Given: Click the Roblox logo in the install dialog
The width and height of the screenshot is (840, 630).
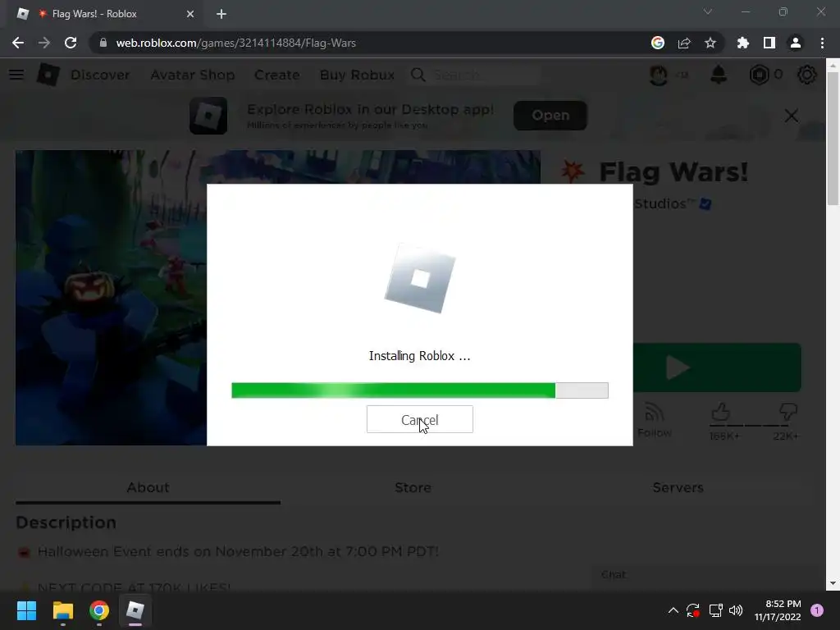Looking at the screenshot, I should coord(420,279).
